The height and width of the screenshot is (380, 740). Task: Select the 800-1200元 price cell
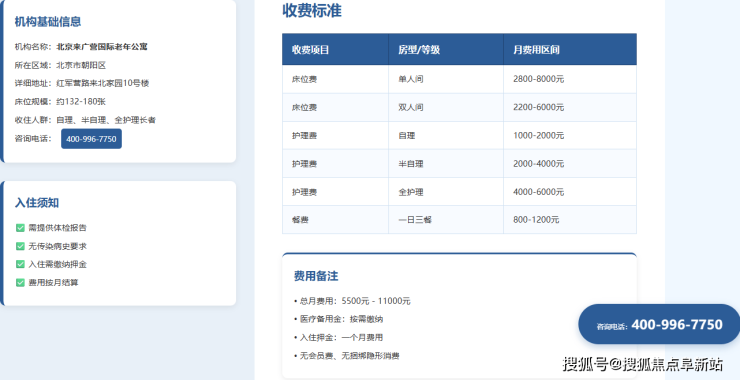[x=570, y=220]
